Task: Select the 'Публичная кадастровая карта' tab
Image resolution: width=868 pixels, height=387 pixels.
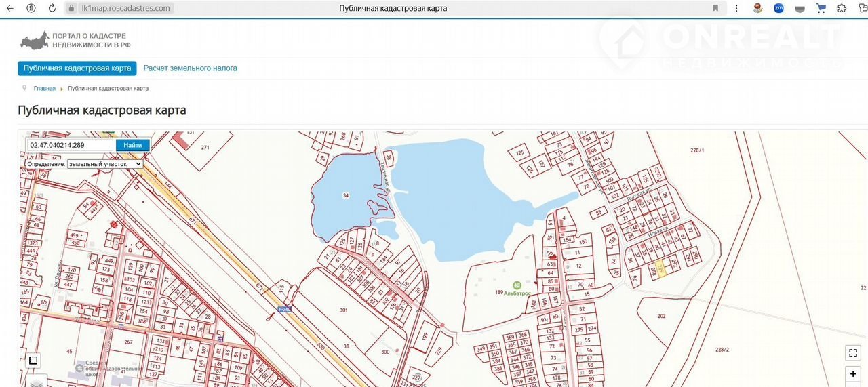Action: (77, 68)
